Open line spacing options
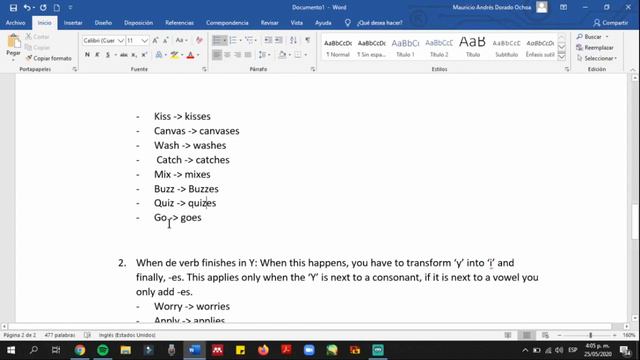 (x=264, y=55)
